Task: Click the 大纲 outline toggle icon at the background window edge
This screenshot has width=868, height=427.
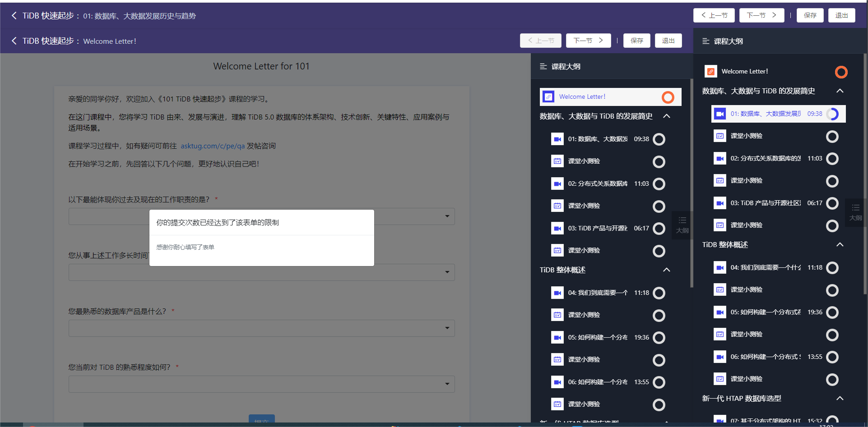Action: coord(855,212)
